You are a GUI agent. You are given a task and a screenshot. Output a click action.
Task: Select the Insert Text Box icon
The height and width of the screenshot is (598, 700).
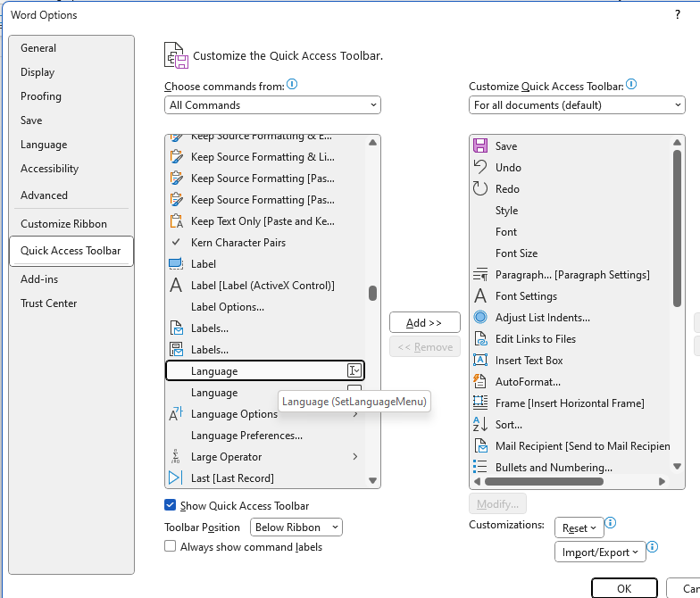480,361
